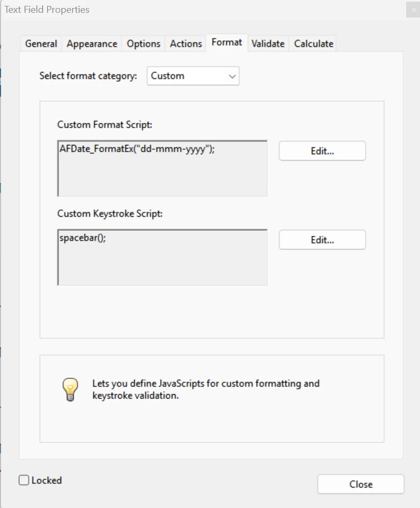Click inside the Custom Format Script box
Screen dimensions: 420x508
[162, 168]
